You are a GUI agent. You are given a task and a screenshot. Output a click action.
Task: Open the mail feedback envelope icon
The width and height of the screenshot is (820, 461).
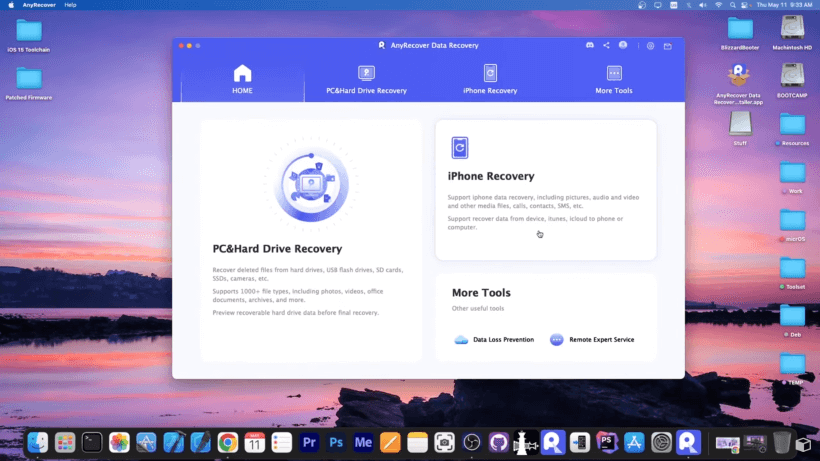[668, 46]
